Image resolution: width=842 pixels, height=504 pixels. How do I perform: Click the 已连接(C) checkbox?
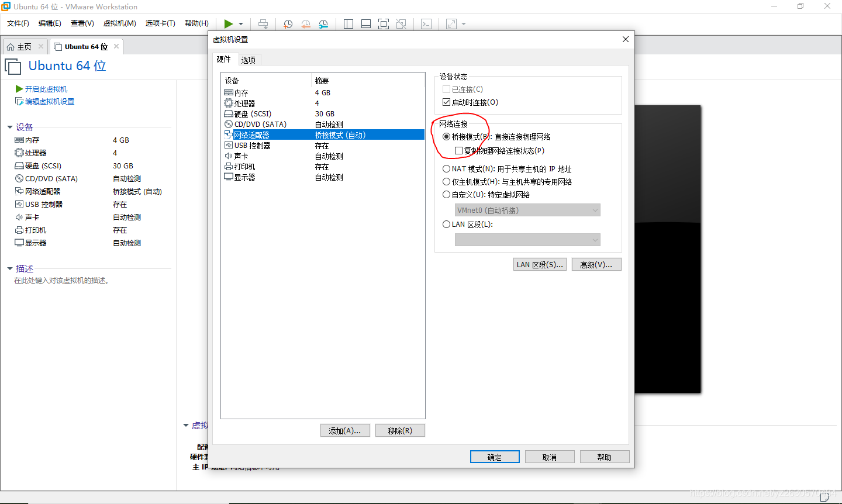coord(447,89)
